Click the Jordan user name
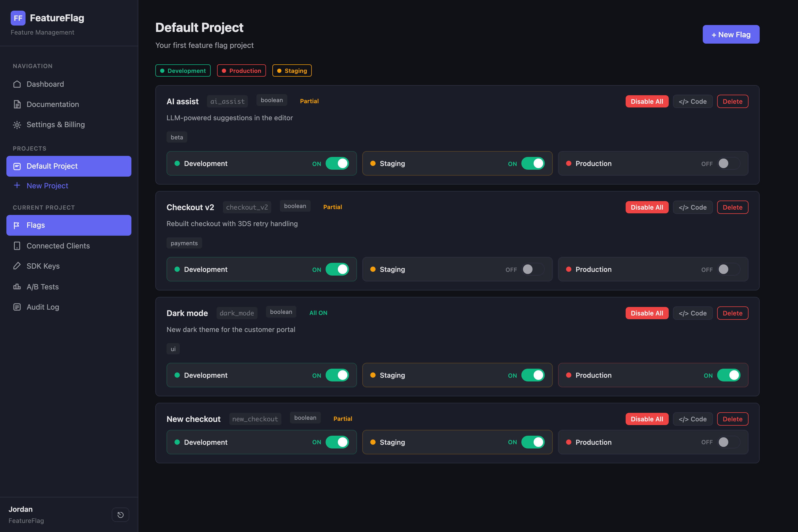 [x=20, y=509]
